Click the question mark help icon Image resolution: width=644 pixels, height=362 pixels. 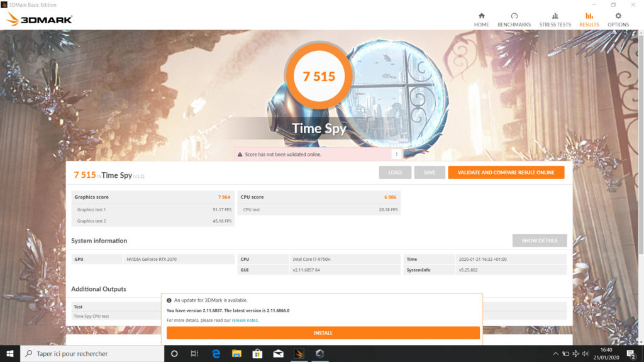396,155
